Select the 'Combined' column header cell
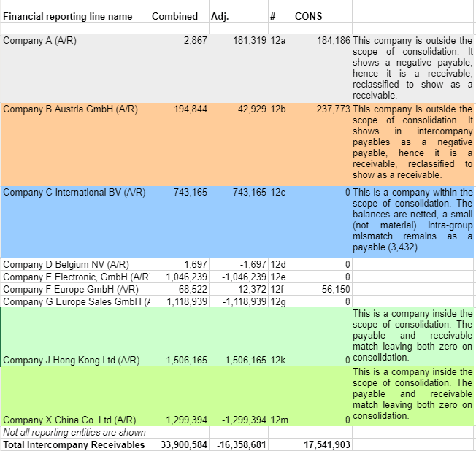This screenshot has width=476, height=451. 174,17
